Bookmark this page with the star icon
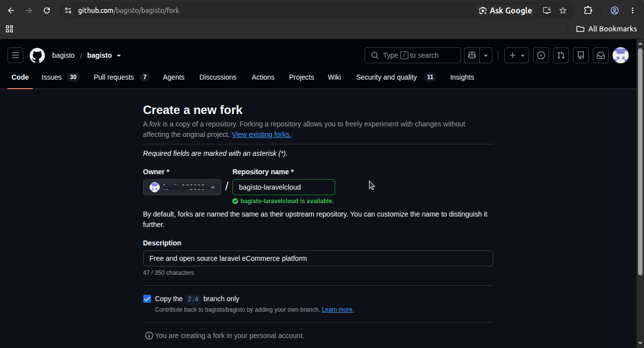This screenshot has width=644, height=348. point(563,10)
